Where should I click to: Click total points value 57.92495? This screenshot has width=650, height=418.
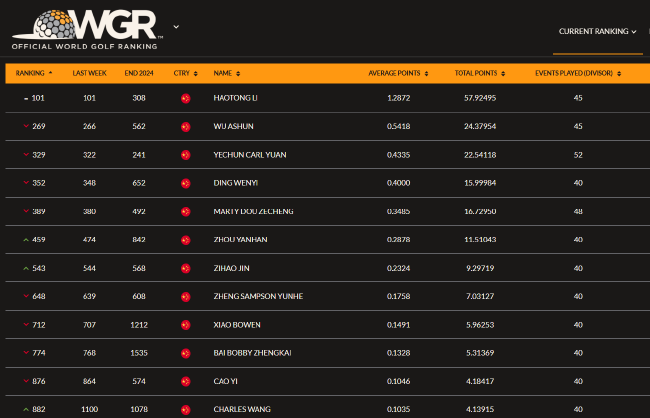[480, 98]
